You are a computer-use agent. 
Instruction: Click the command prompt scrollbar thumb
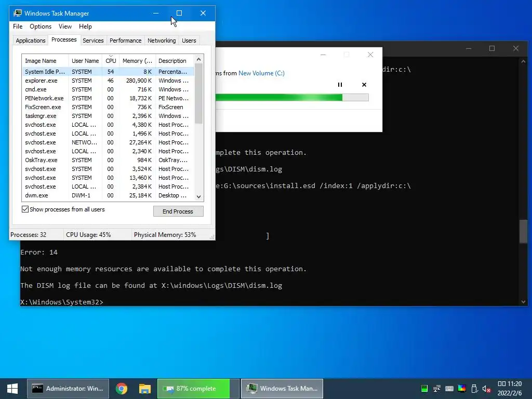tap(523, 231)
